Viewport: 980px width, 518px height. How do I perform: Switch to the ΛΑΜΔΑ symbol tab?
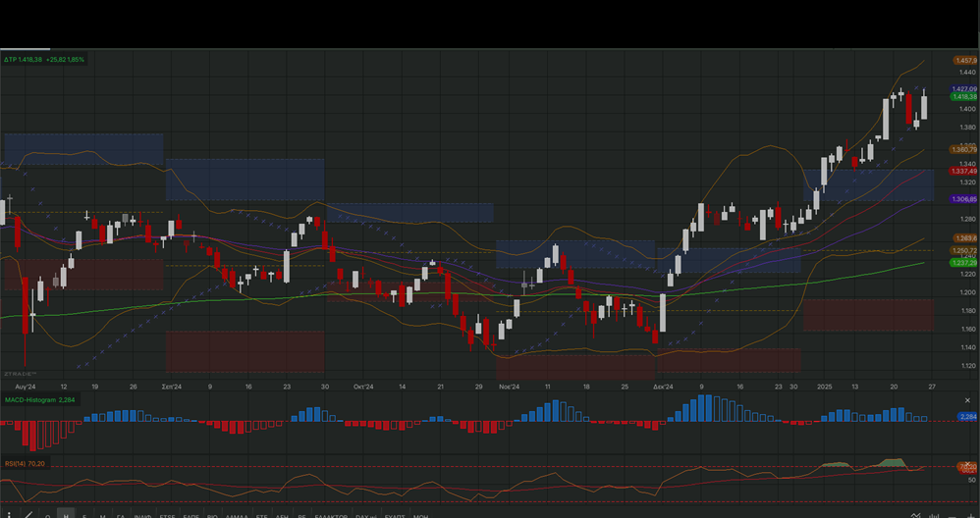click(237, 516)
